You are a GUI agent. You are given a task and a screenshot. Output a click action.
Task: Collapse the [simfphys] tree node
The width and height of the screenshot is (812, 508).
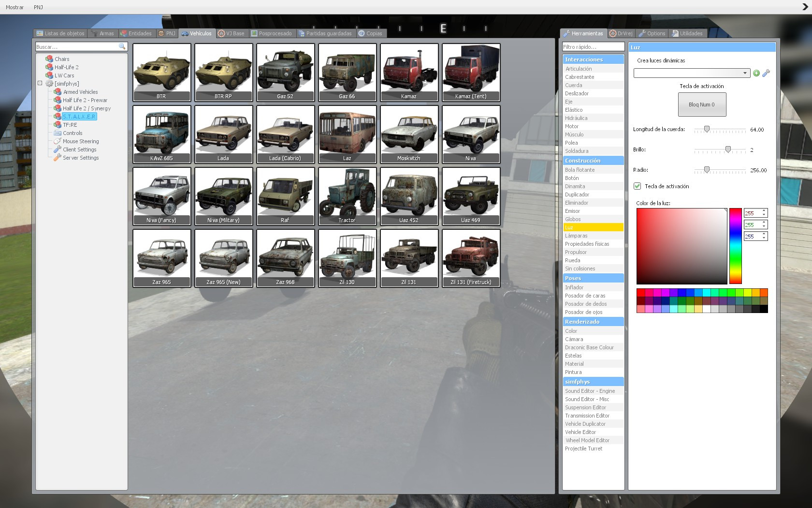40,83
